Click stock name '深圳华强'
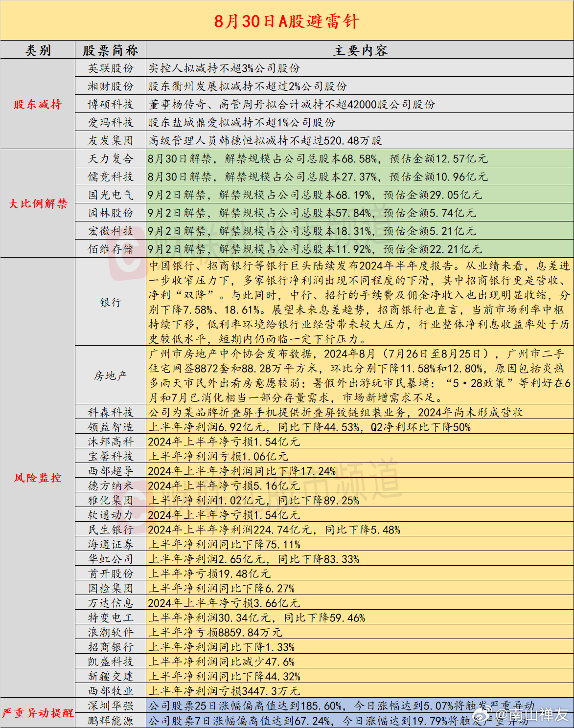Screen dimensions: 574x728 pos(111,706)
